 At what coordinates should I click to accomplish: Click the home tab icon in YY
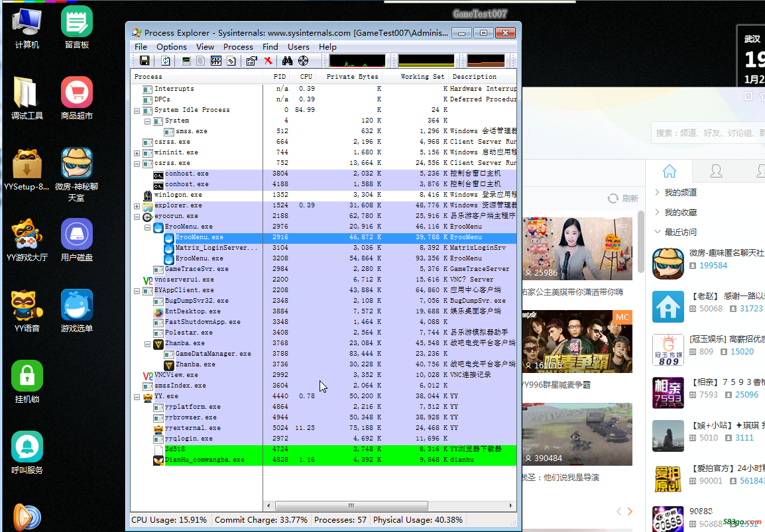(x=670, y=171)
